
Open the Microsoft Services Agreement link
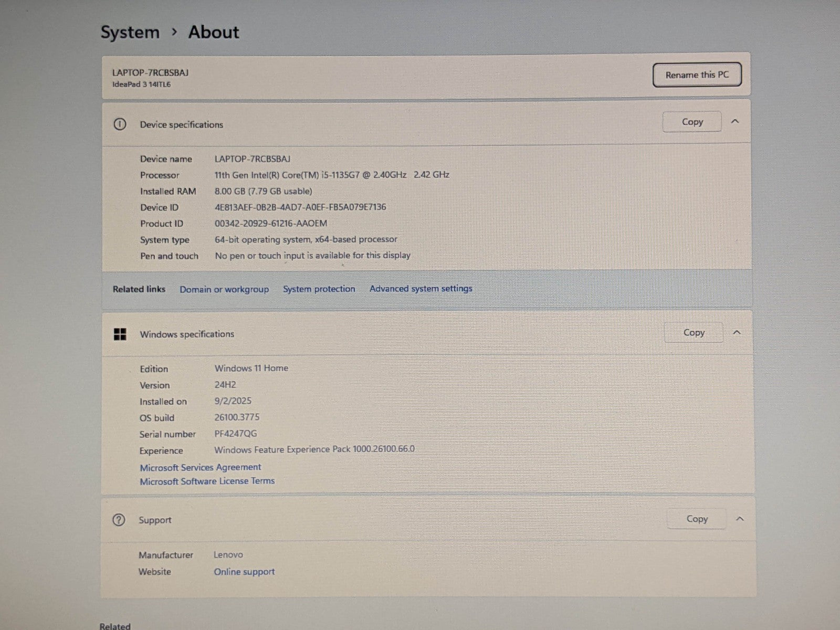tap(200, 467)
